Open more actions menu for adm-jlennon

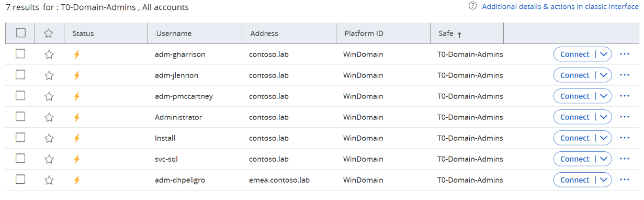click(x=624, y=75)
